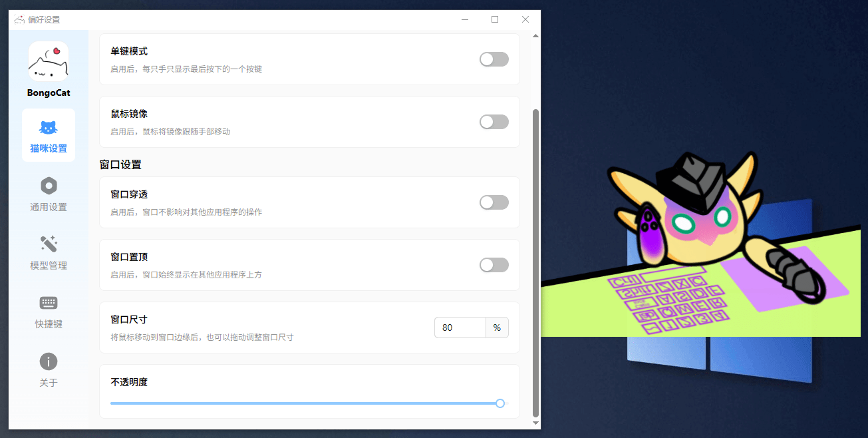868x438 pixels.
Task: Select the cat settings icon (猫咪设置)
Action: 49,128
